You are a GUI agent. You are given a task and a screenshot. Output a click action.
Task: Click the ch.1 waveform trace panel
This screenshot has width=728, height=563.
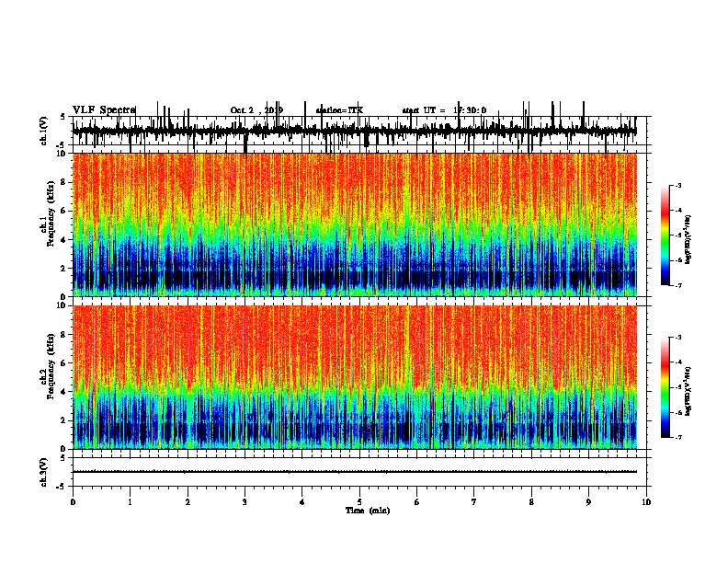point(359,131)
